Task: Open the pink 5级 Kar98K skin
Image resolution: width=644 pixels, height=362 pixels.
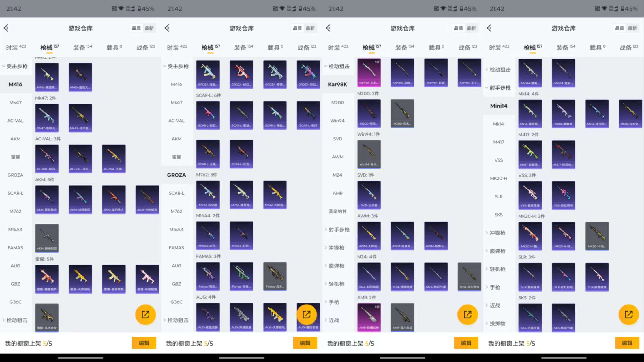Action: (369, 72)
